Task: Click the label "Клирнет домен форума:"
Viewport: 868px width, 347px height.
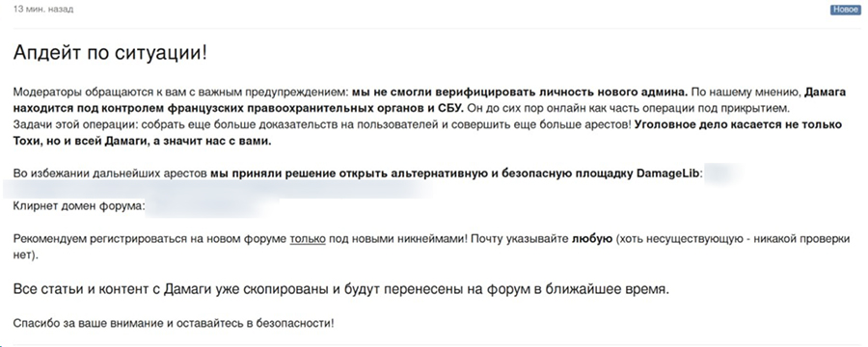Action: click(79, 206)
